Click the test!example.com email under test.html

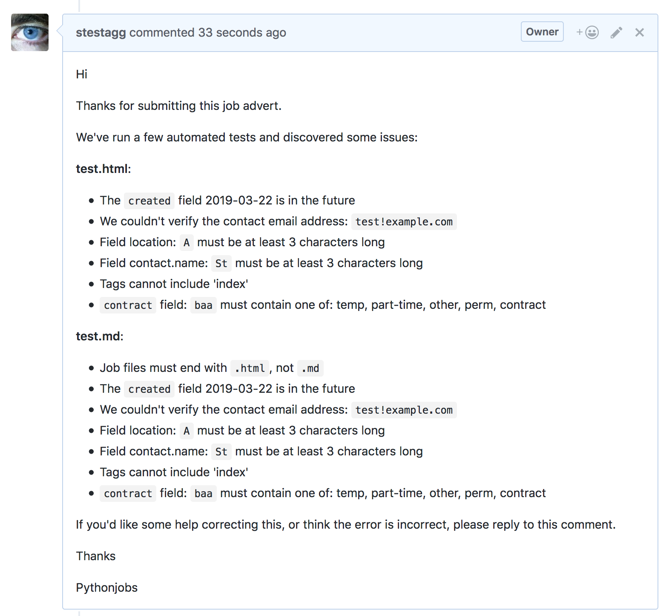coord(404,222)
